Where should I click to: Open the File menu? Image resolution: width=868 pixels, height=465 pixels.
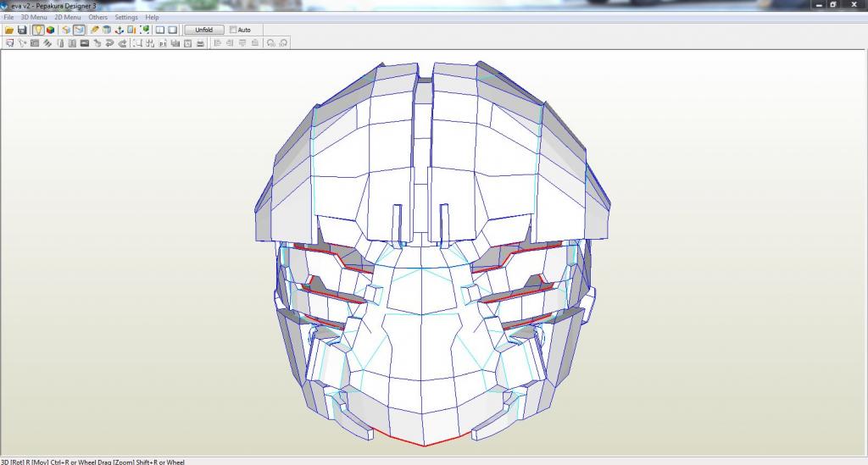(8, 17)
